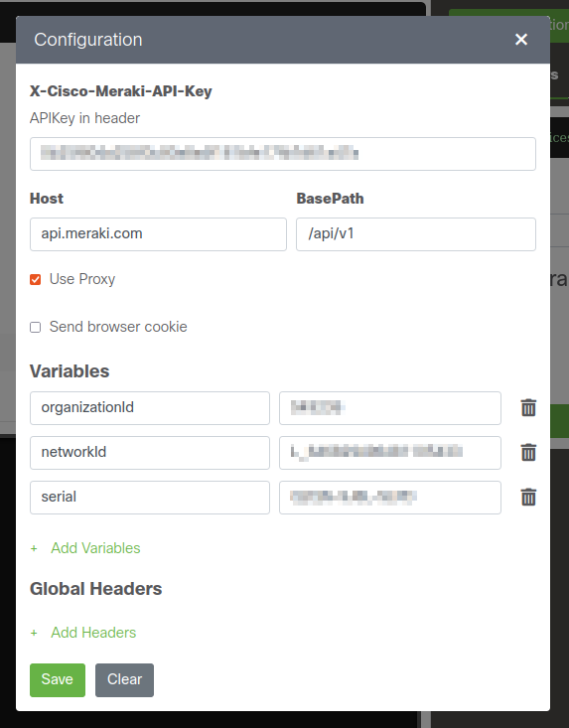This screenshot has width=569, height=728.
Task: Select the organizationId name field
Action: pos(149,407)
